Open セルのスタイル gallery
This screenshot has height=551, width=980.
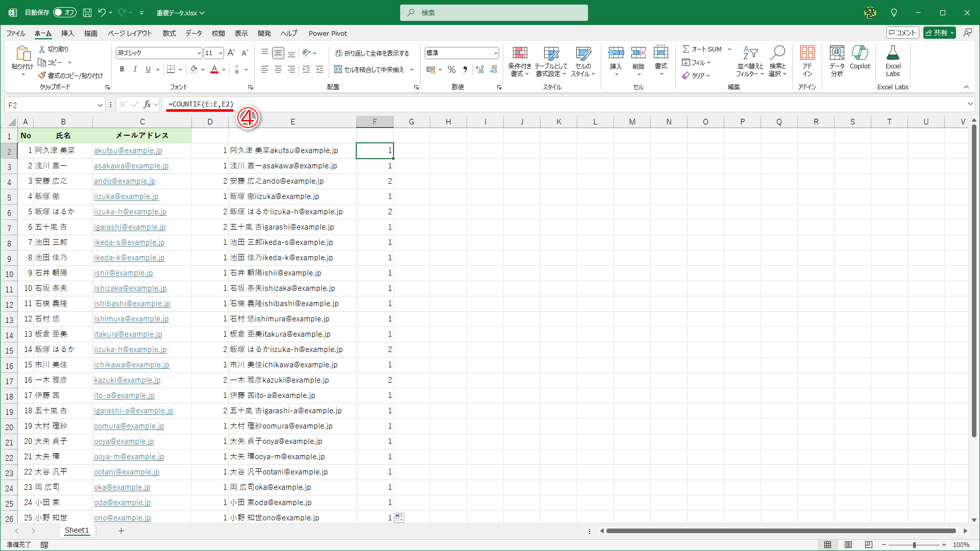point(583,60)
